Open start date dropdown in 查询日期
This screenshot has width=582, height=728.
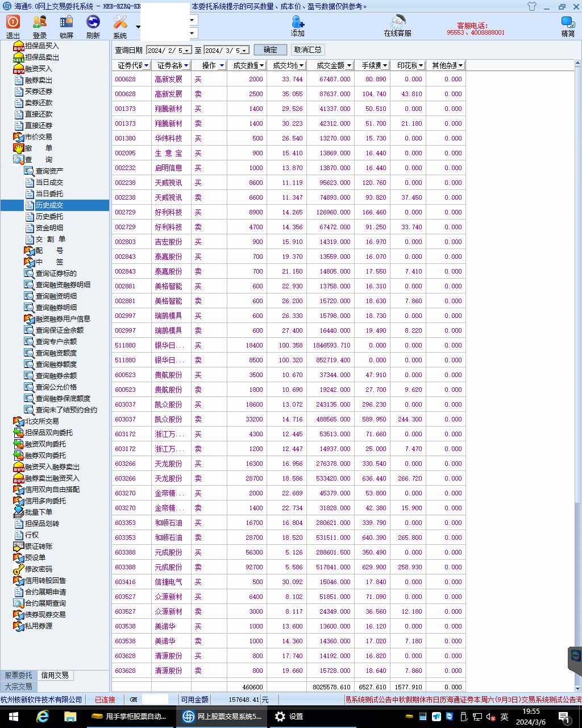pyautogui.click(x=187, y=51)
